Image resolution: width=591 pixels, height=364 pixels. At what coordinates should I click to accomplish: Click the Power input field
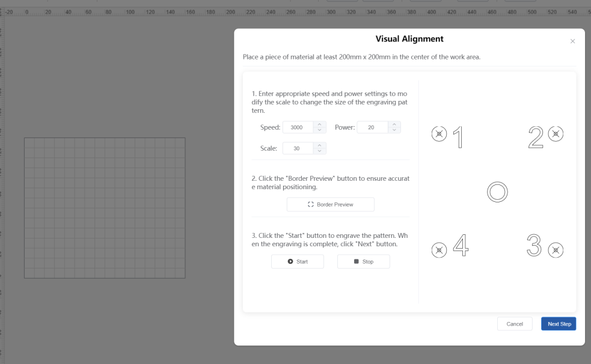tap(372, 127)
